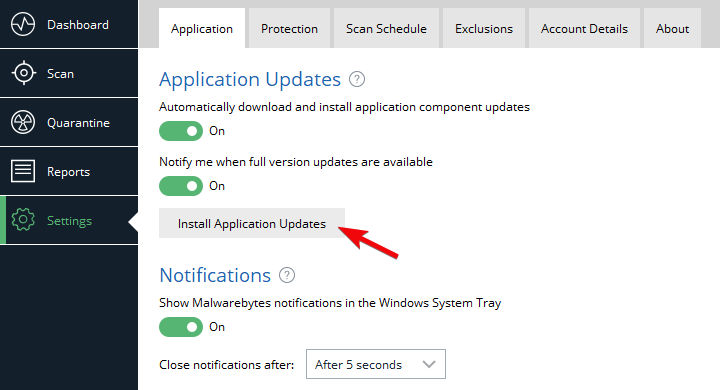This screenshot has width=720, height=390.
Task: Select the Settings gear icon
Action: [23, 220]
